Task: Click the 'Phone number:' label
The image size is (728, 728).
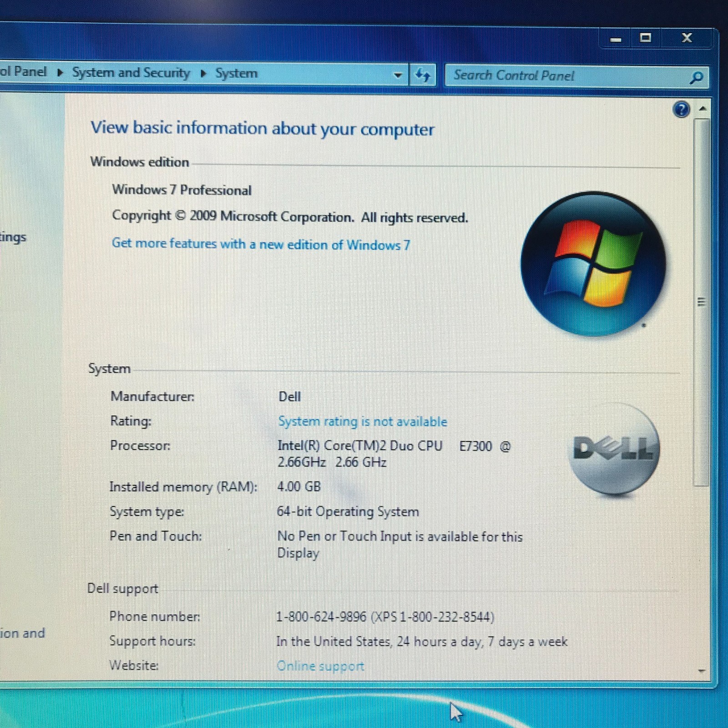Action: click(x=155, y=617)
